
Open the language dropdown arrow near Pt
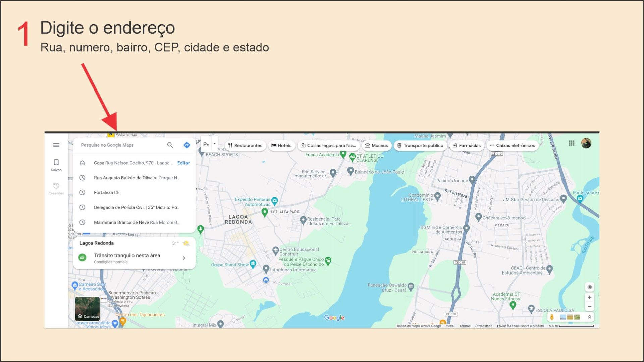point(215,144)
